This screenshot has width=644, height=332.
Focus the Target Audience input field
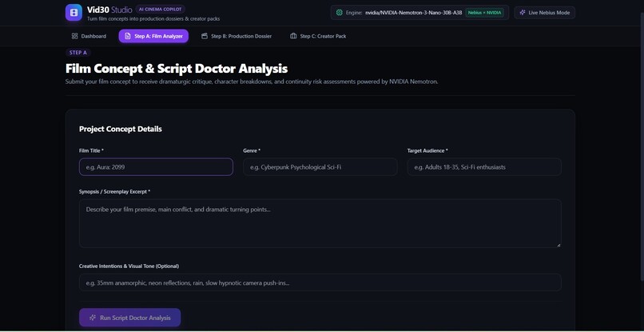pos(484,167)
